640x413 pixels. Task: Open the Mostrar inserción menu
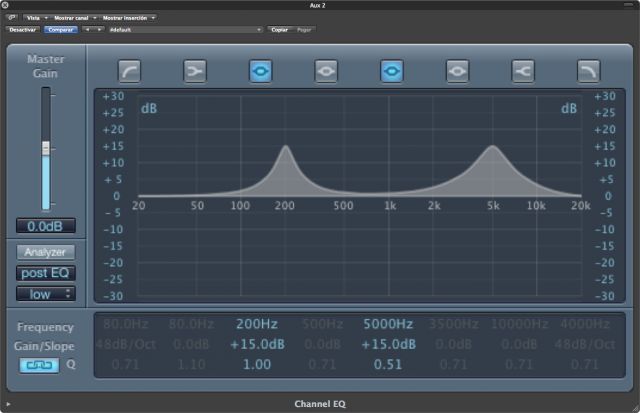click(x=129, y=18)
